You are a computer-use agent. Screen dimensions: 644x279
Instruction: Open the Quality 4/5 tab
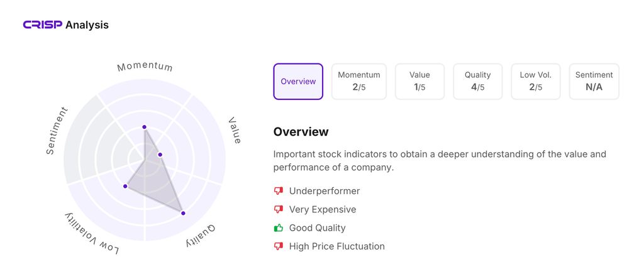(x=477, y=82)
